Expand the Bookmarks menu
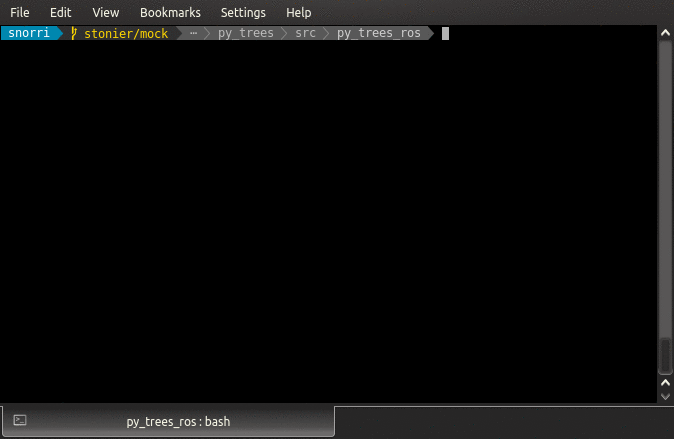 tap(170, 12)
